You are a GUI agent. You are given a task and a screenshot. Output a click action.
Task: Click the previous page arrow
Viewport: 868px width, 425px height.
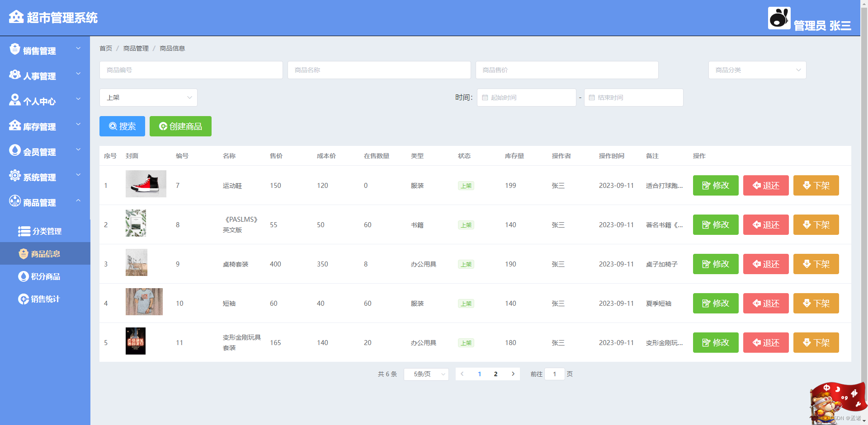click(x=462, y=374)
